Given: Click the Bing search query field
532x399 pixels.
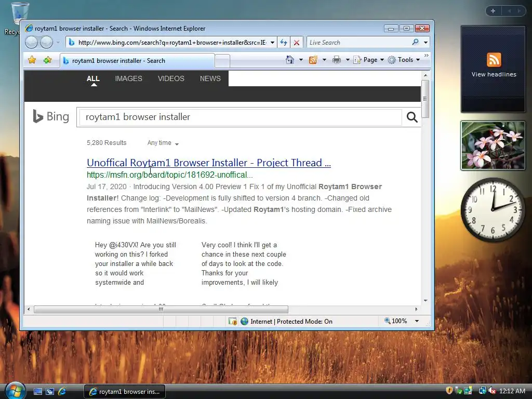Looking at the screenshot, I should [x=240, y=117].
